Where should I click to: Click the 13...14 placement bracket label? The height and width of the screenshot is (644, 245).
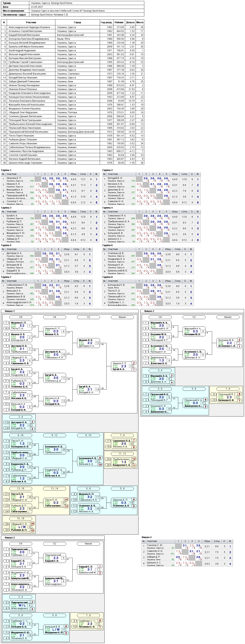[54, 489]
